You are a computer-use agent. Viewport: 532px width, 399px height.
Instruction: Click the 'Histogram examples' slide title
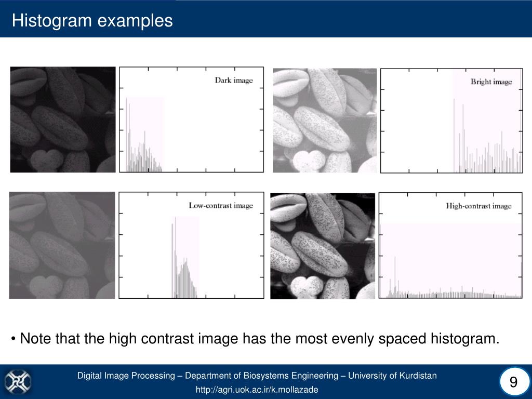(92, 20)
